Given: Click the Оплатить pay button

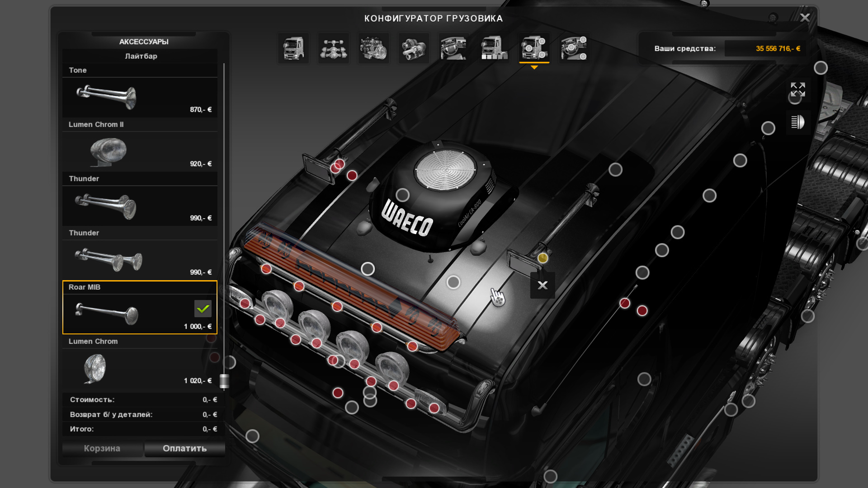Looking at the screenshot, I should coord(184,448).
